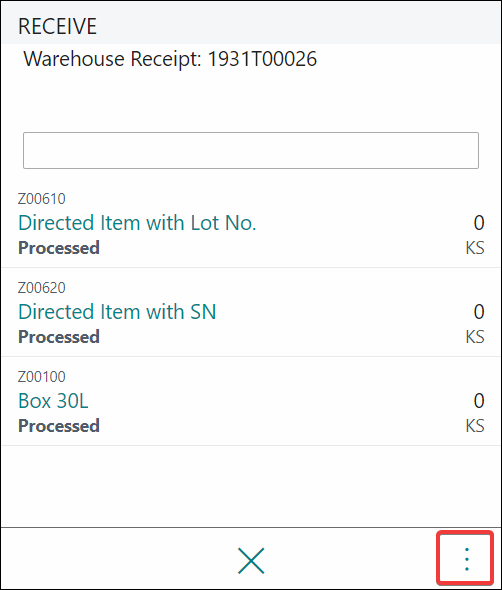Screen dimensions: 502x590
Task: Click KS unit on SN item row
Action: click(475, 337)
